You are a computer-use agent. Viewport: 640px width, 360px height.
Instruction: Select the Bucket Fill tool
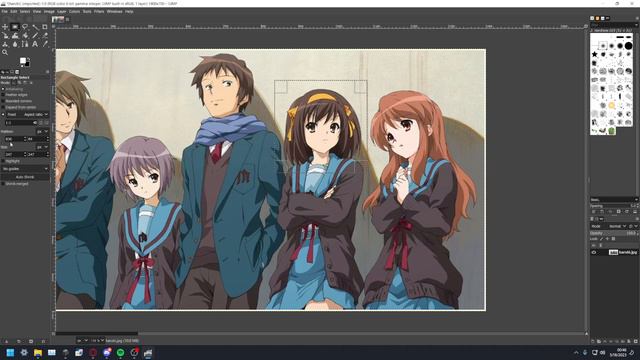tap(25, 36)
